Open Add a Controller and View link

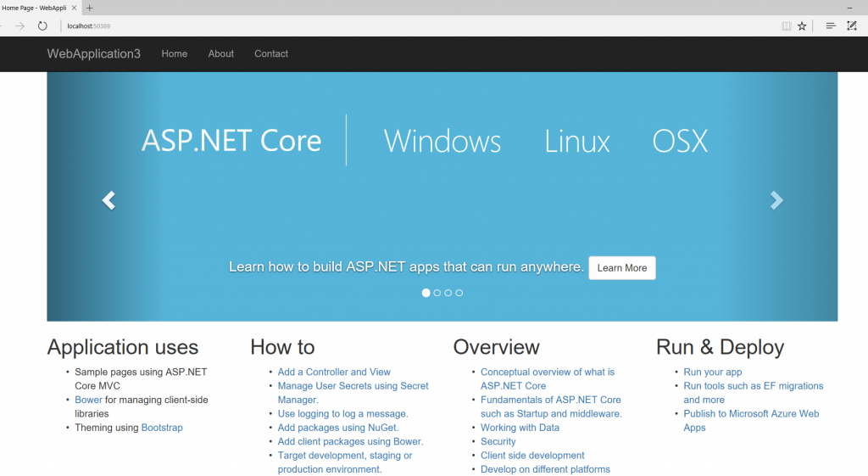[x=334, y=372]
